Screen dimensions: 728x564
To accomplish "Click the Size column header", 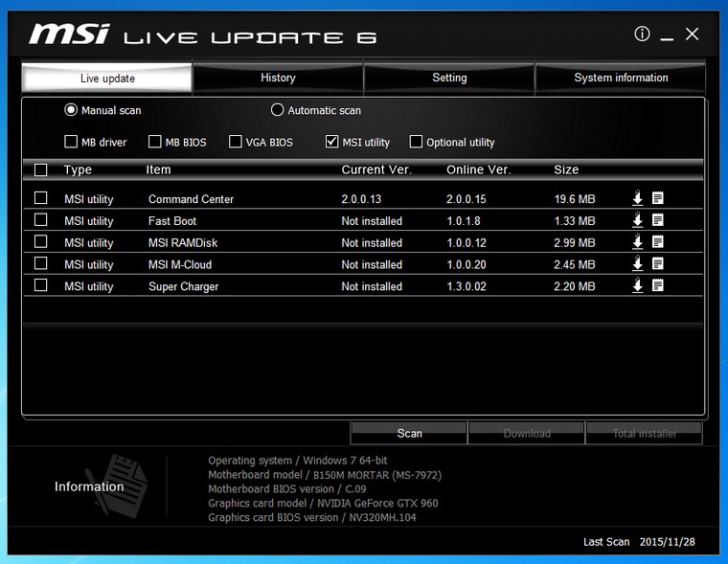I will (x=566, y=169).
